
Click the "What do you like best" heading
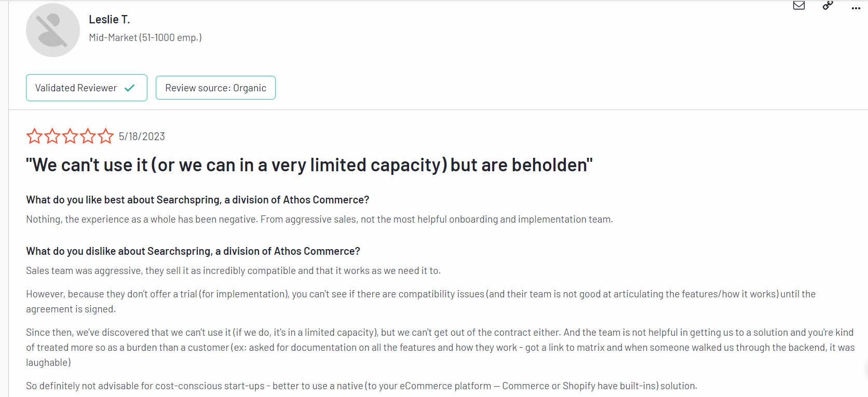[x=197, y=200]
